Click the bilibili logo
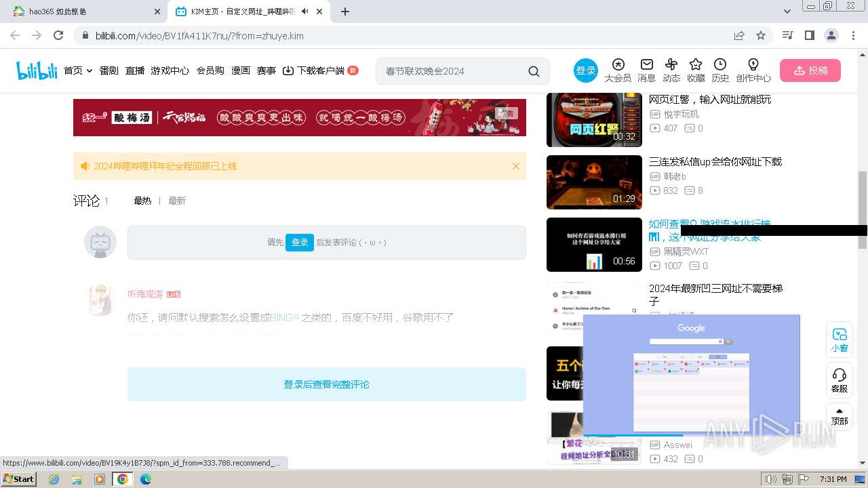This screenshot has height=488, width=868. pos(37,70)
